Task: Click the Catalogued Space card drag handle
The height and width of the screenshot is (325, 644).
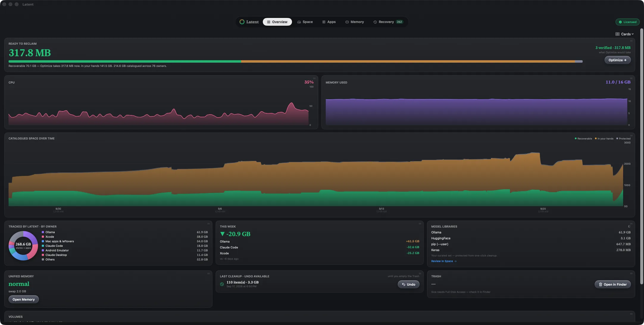Action: (631, 136)
